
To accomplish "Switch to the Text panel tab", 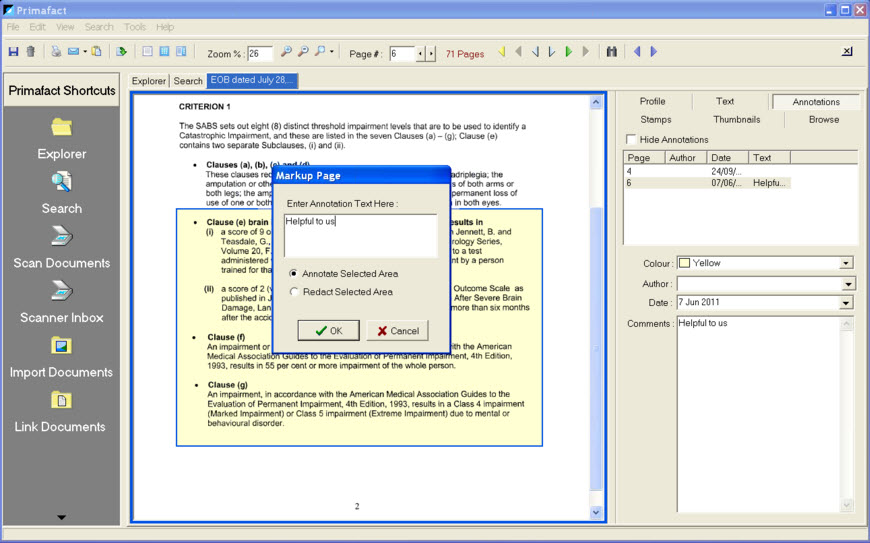I will [x=725, y=102].
